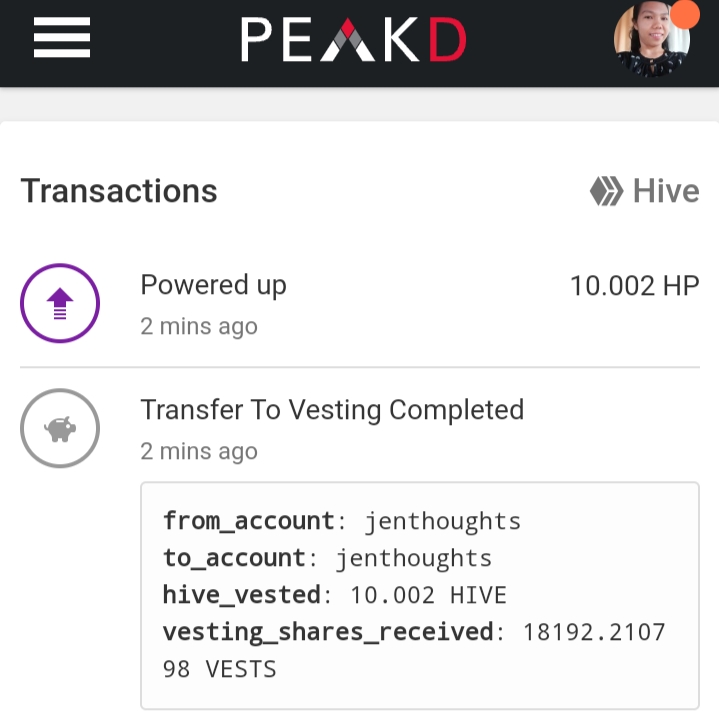719x716 pixels.
Task: Select the Hive token label
Action: click(x=666, y=191)
